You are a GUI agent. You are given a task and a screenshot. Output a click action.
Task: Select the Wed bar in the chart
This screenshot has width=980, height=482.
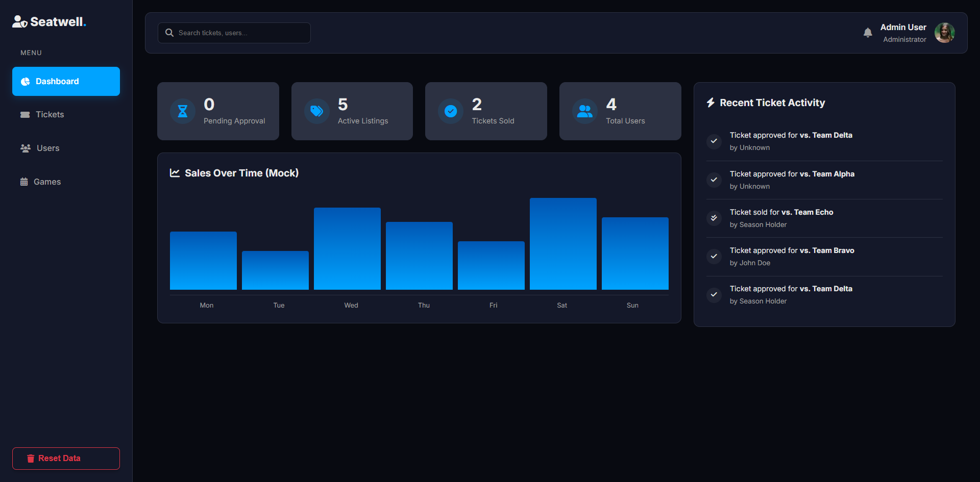coord(347,248)
